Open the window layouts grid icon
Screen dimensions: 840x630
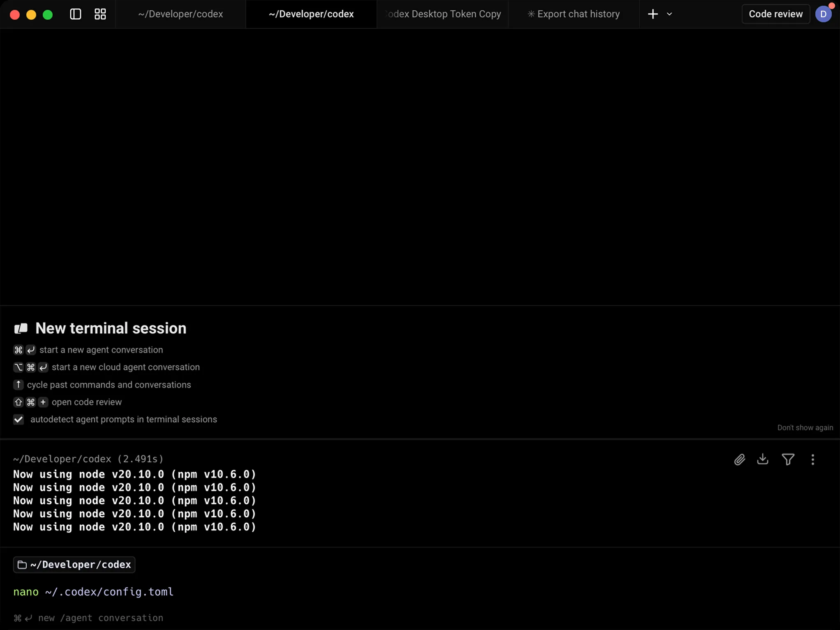point(99,14)
